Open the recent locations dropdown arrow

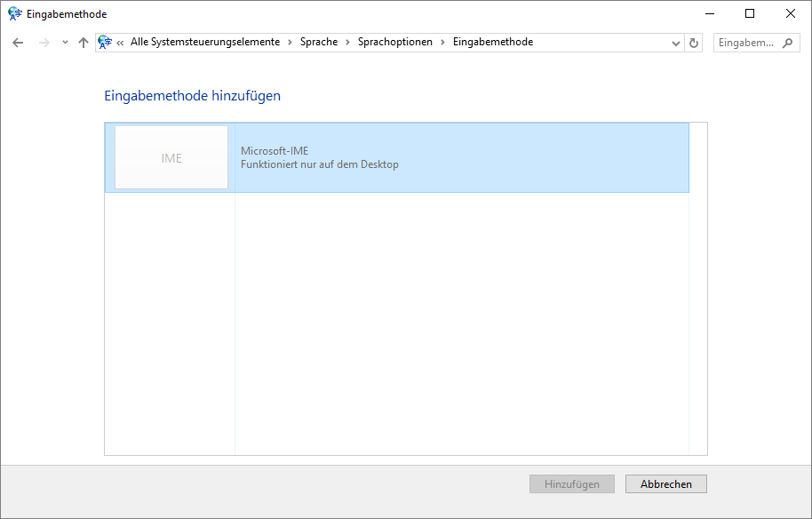(x=65, y=43)
